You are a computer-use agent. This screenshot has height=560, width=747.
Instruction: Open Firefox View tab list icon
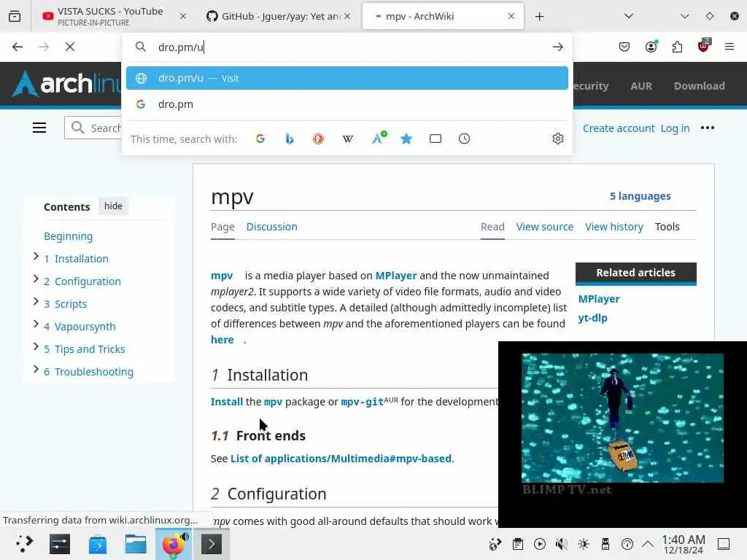(15, 16)
